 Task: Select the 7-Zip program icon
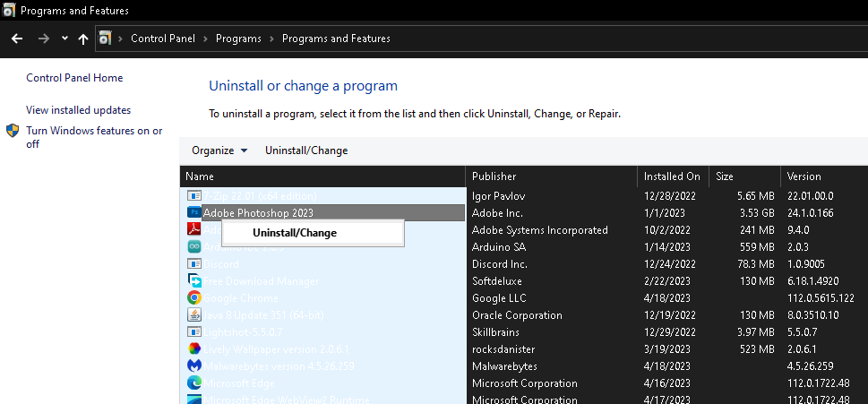[x=193, y=196]
